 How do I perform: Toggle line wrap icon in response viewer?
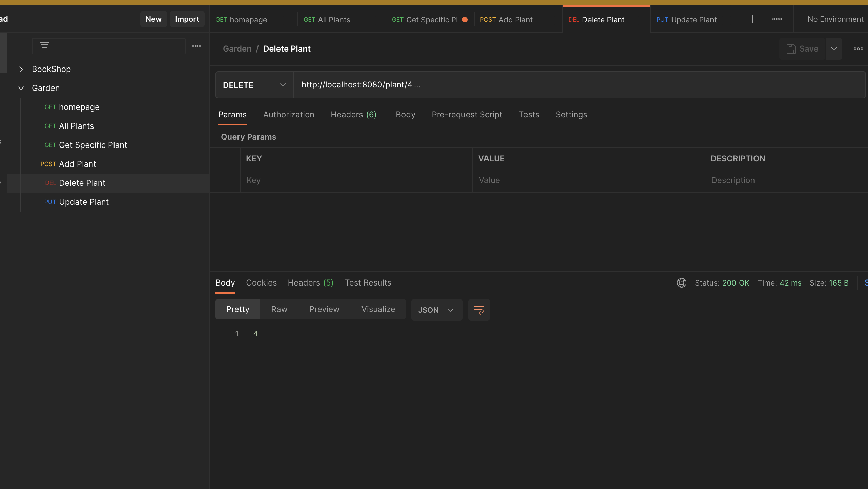(479, 310)
